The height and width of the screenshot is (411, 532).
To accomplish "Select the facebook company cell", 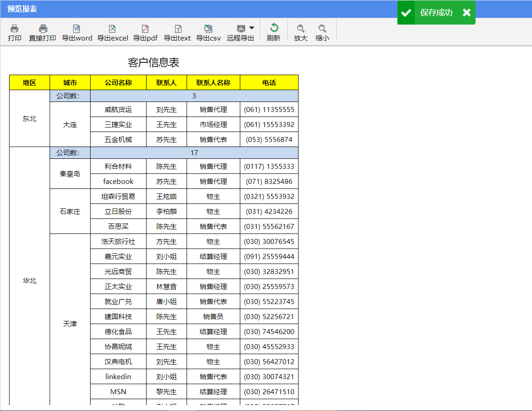I will click(118, 182).
